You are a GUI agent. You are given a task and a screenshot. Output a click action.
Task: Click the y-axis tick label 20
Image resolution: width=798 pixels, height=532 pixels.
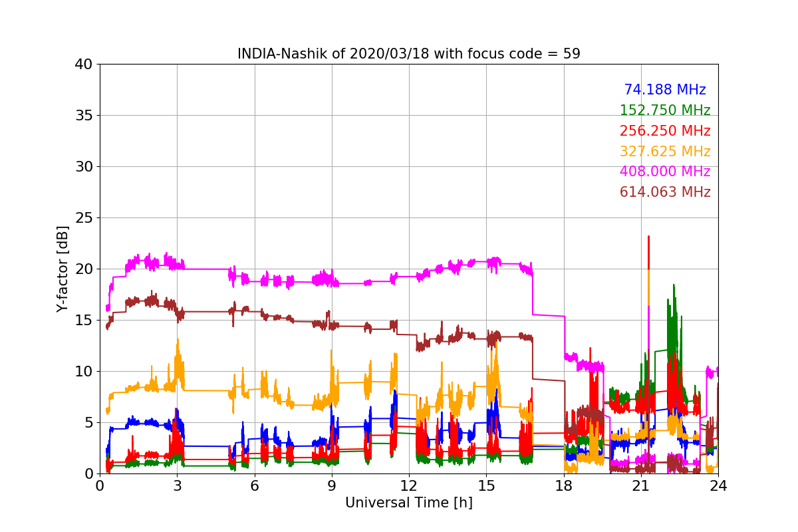(84, 269)
